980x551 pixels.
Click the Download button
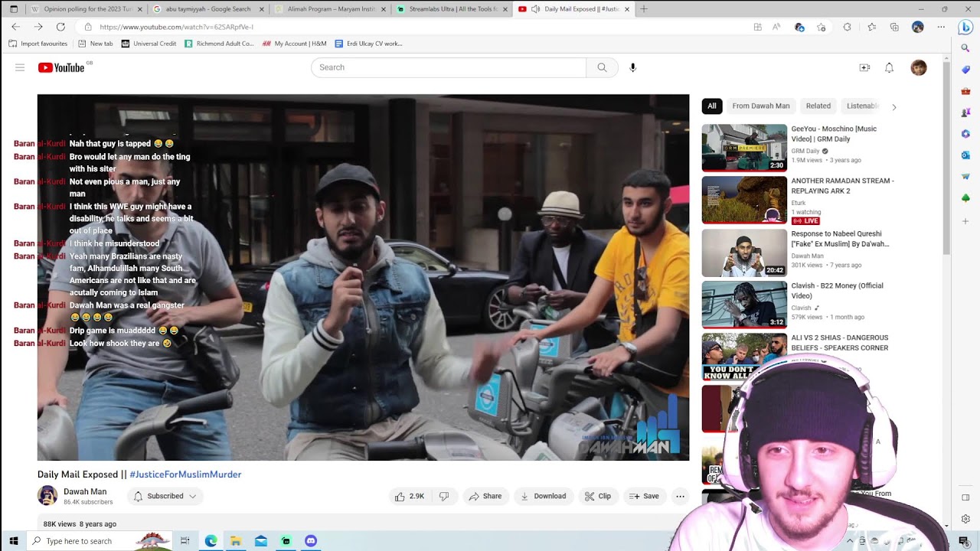[x=543, y=496]
